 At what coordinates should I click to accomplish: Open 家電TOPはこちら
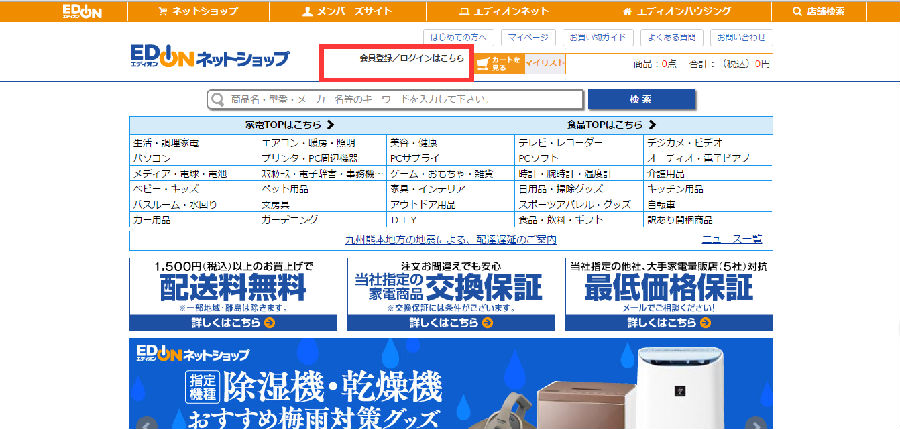[x=290, y=125]
